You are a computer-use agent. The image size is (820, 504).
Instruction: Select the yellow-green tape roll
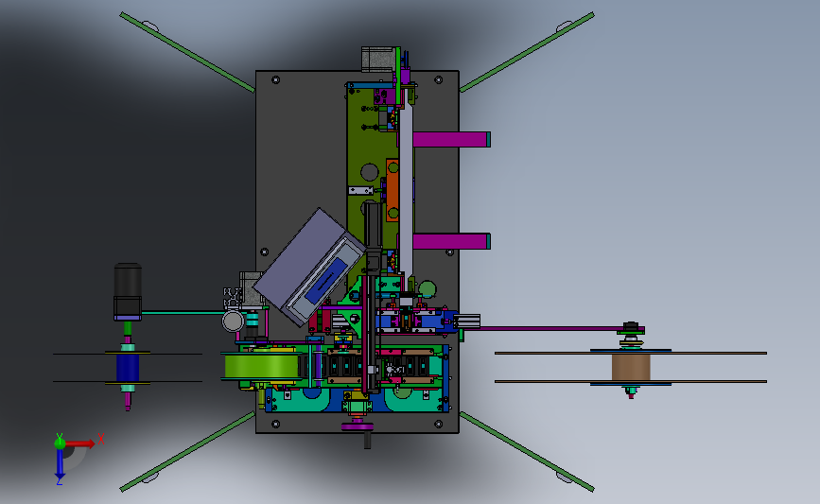click(263, 367)
